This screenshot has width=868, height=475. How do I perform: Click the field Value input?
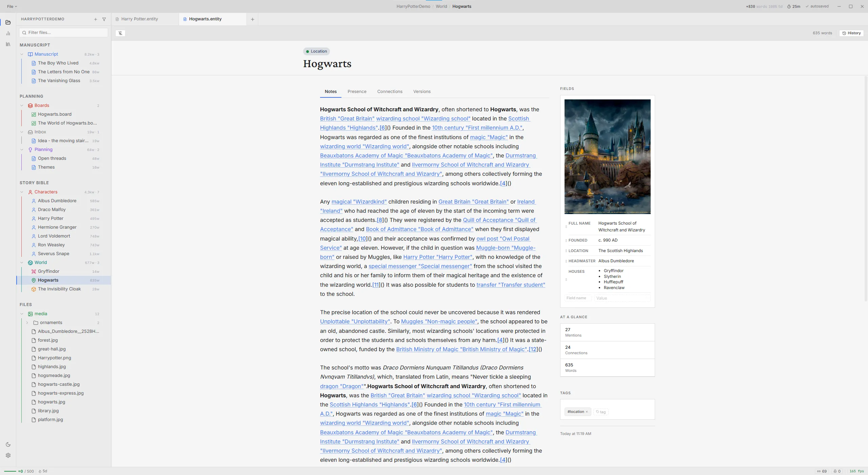click(x=622, y=298)
